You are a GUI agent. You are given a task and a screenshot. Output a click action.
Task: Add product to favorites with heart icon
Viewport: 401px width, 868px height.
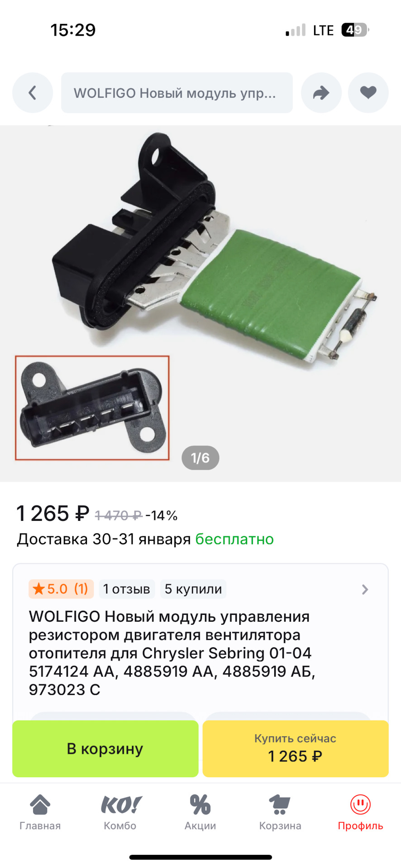click(368, 93)
